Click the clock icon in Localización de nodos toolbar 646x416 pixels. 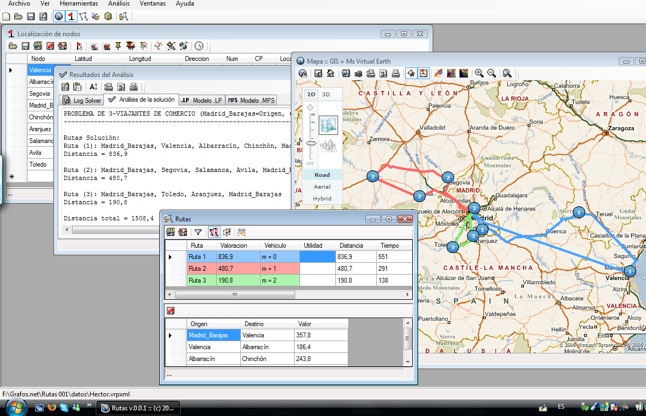pyautogui.click(x=199, y=46)
